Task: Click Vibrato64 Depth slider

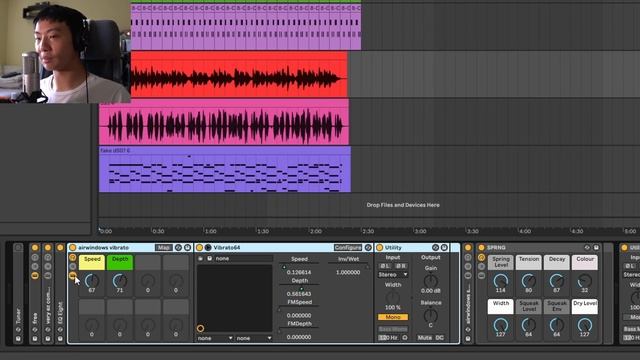Action: click(299, 288)
